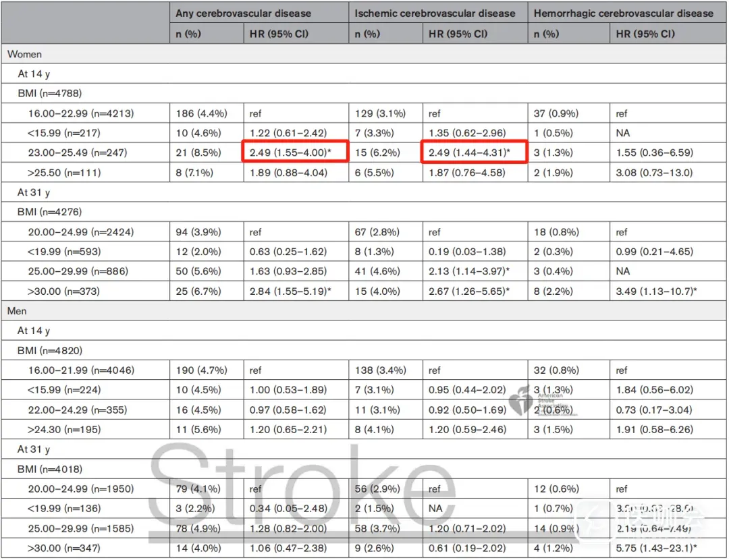Select the 'Hemorrhagic cerebrovascular disease' column header
729x560 pixels.
[623, 13]
